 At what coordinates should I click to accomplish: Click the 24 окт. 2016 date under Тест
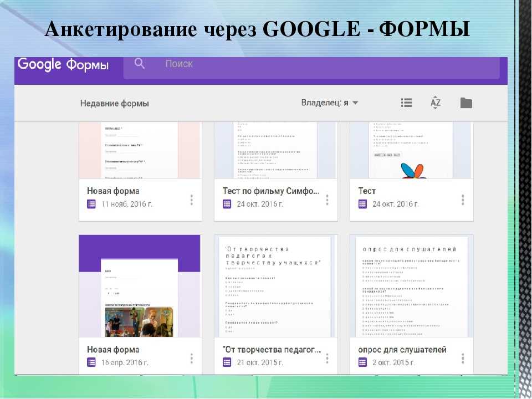396,204
